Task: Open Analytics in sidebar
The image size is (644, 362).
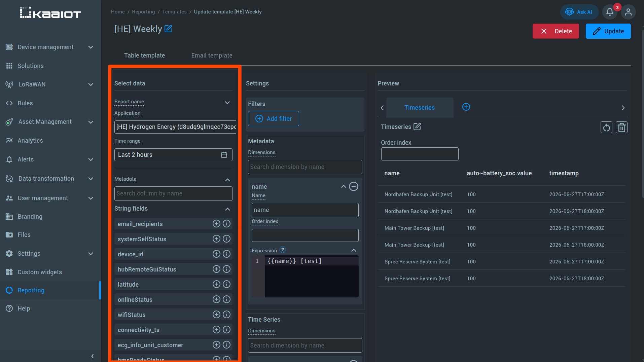Action: click(x=30, y=141)
